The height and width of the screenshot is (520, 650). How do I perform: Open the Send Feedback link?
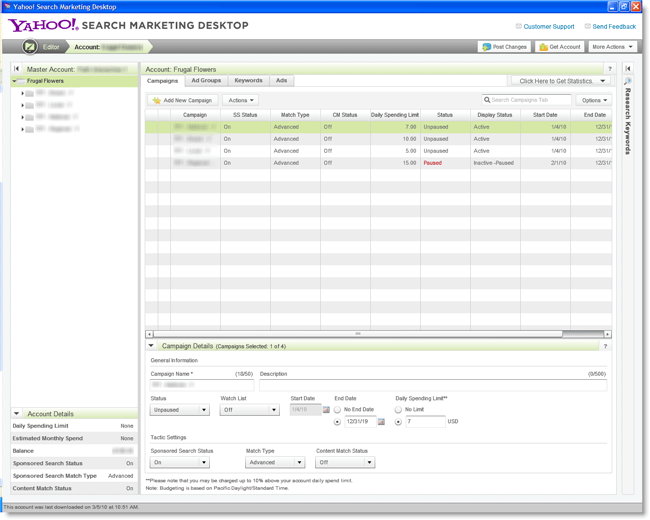coord(614,27)
